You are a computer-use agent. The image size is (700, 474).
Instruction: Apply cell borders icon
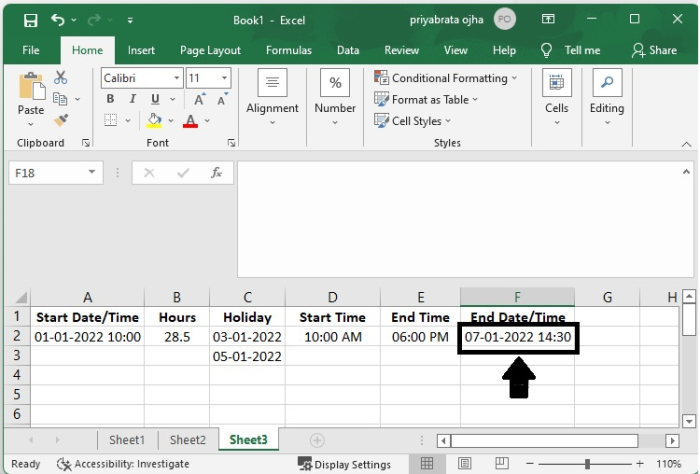[x=111, y=120]
